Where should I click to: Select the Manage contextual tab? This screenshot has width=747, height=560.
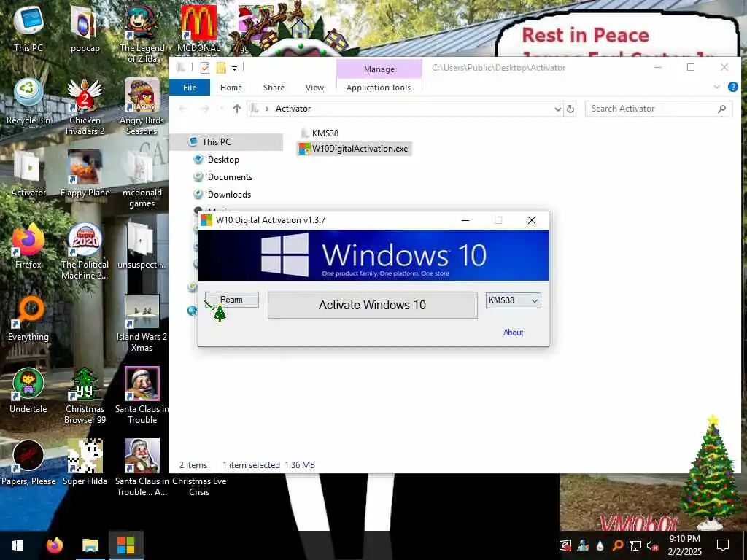point(379,69)
